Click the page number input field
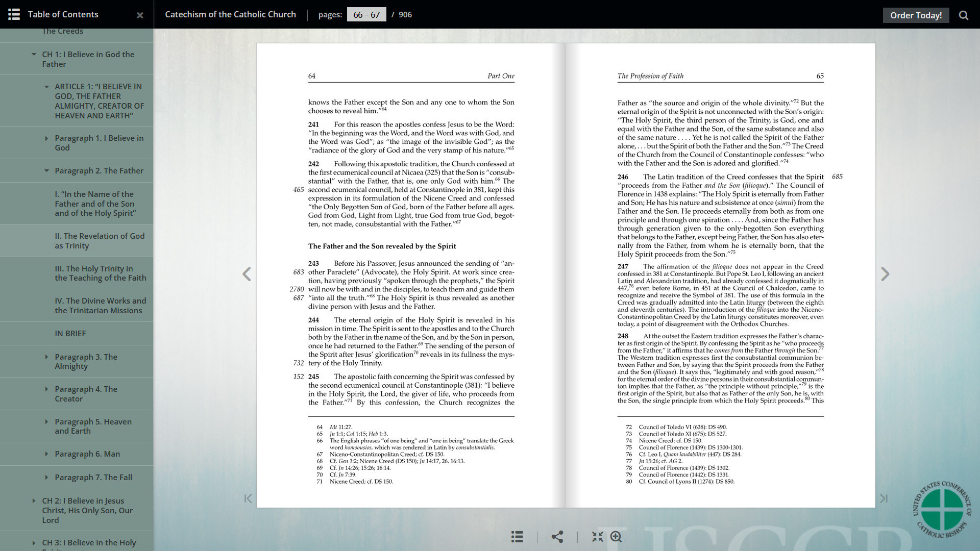 tap(366, 14)
